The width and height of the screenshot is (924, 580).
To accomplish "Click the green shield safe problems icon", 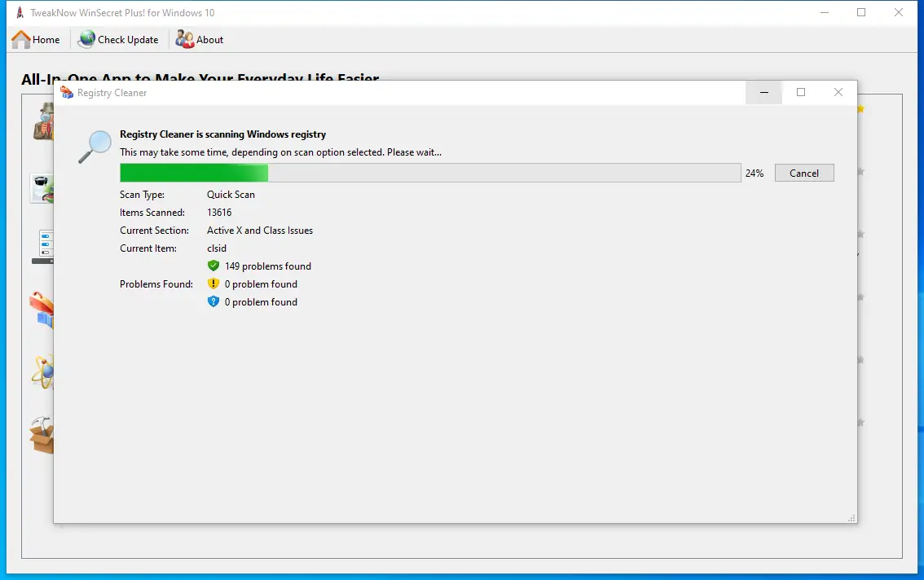I will pyautogui.click(x=213, y=266).
